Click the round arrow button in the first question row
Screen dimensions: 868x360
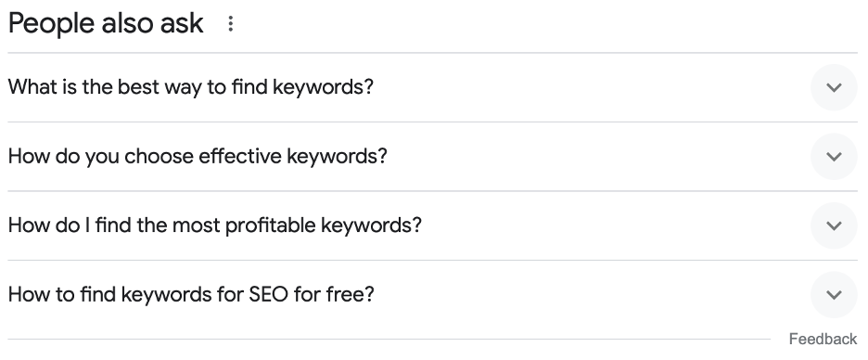click(x=834, y=87)
